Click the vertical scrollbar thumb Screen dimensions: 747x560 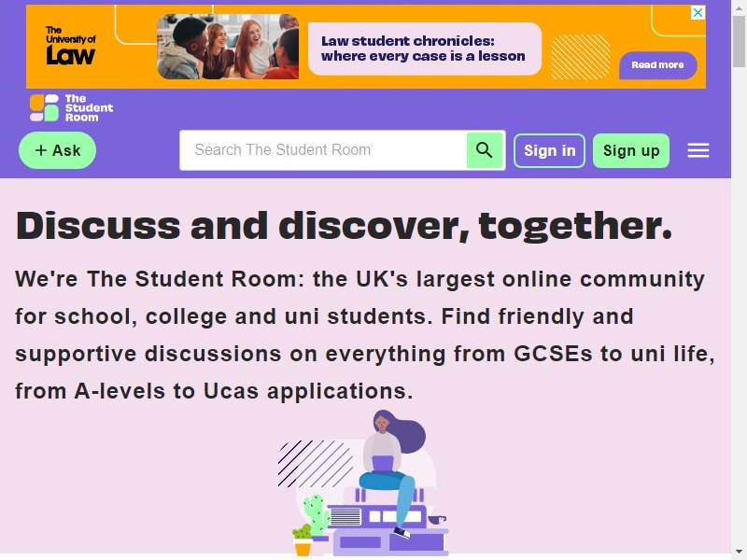click(x=739, y=41)
